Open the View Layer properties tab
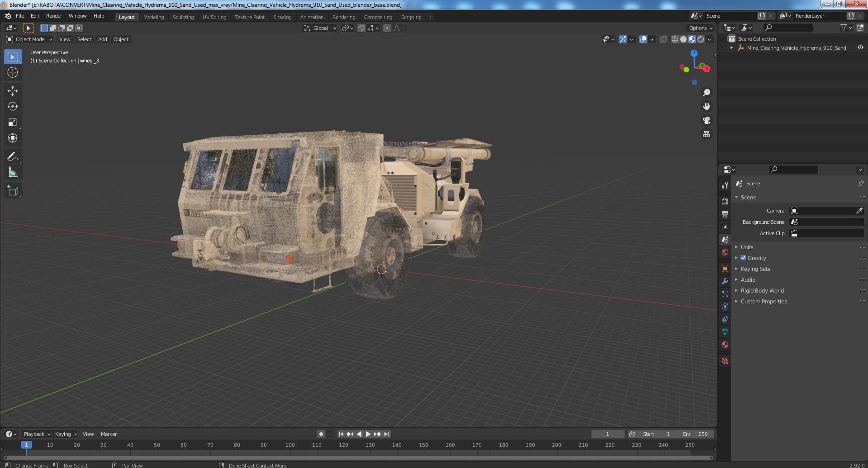 (x=725, y=227)
